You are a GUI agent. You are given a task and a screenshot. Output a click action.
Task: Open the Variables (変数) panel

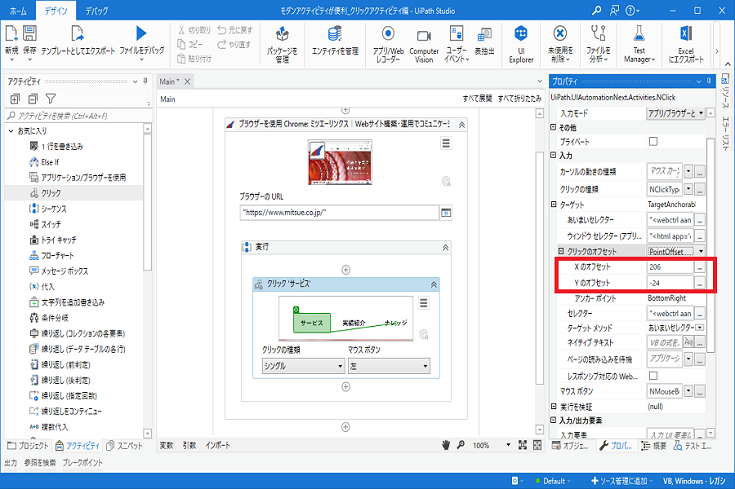point(166,445)
